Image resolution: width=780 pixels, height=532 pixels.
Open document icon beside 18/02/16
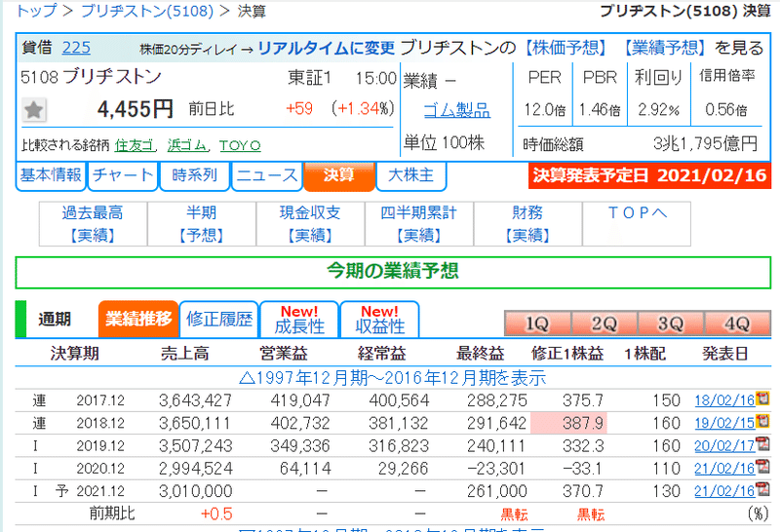762,399
